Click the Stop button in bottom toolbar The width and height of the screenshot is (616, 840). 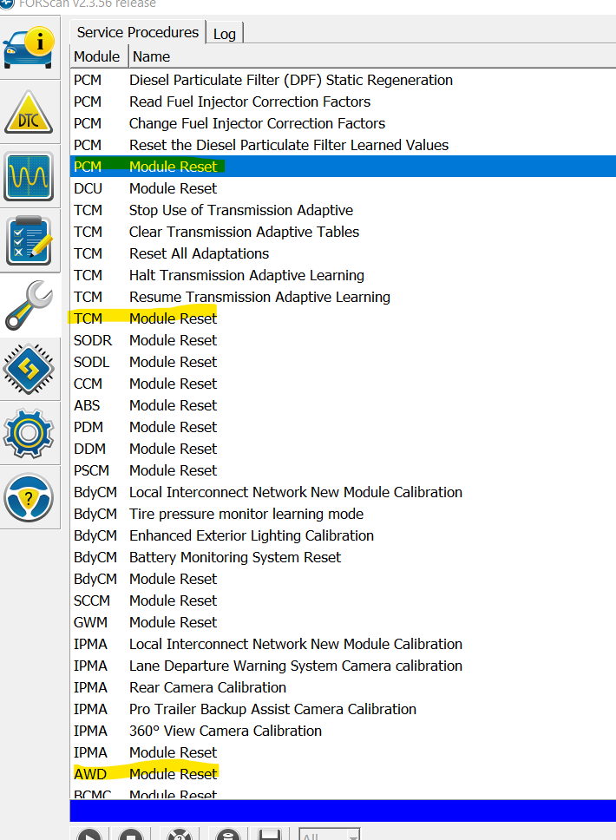pyautogui.click(x=131, y=834)
